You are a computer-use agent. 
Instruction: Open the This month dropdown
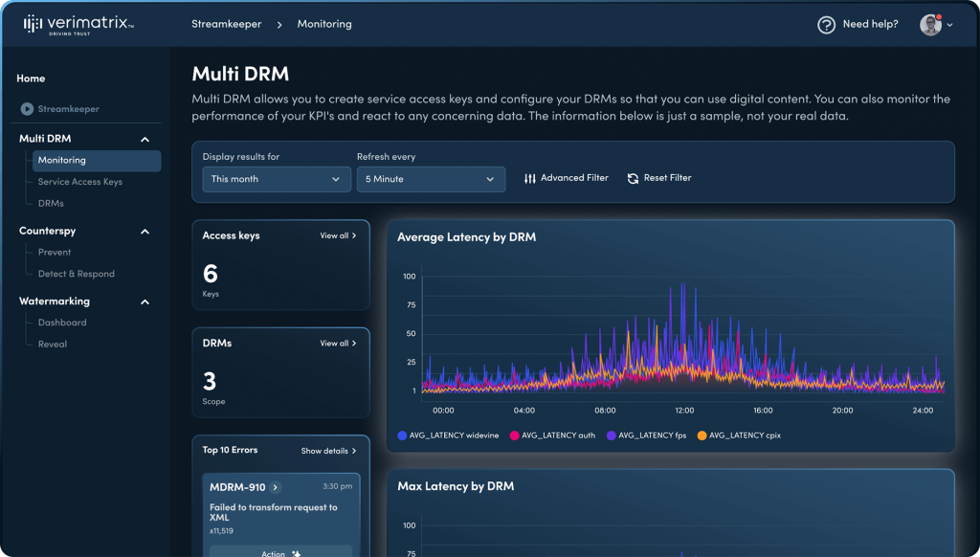[277, 179]
